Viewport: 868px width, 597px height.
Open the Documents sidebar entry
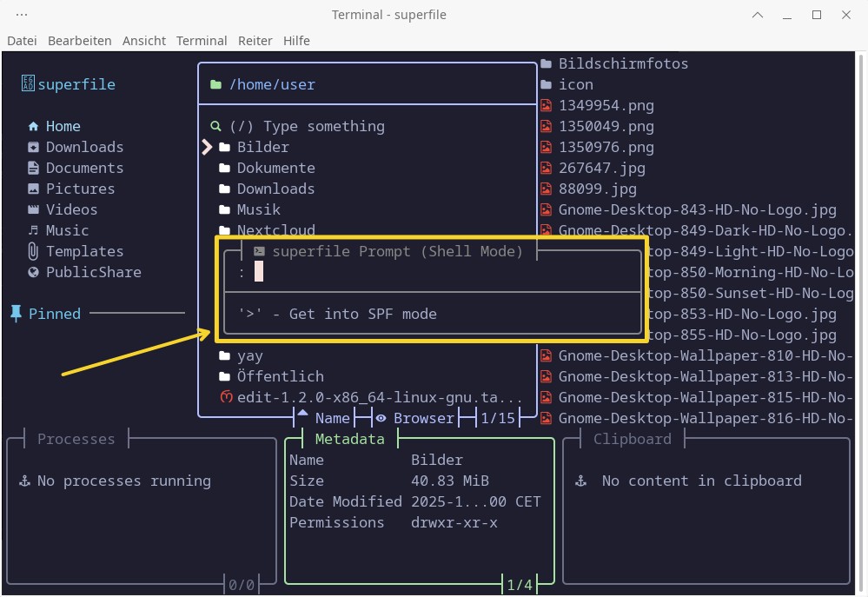84,168
